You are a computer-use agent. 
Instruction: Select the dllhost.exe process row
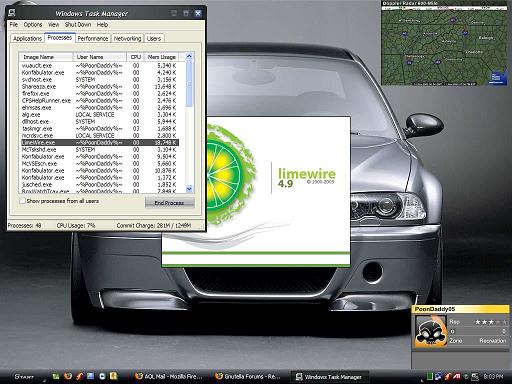99,122
